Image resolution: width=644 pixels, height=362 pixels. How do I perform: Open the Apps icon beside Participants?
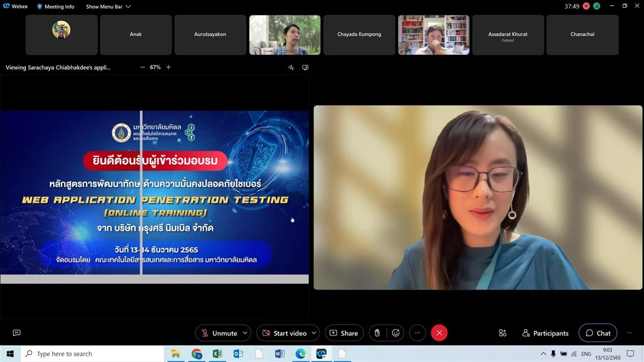point(502,333)
